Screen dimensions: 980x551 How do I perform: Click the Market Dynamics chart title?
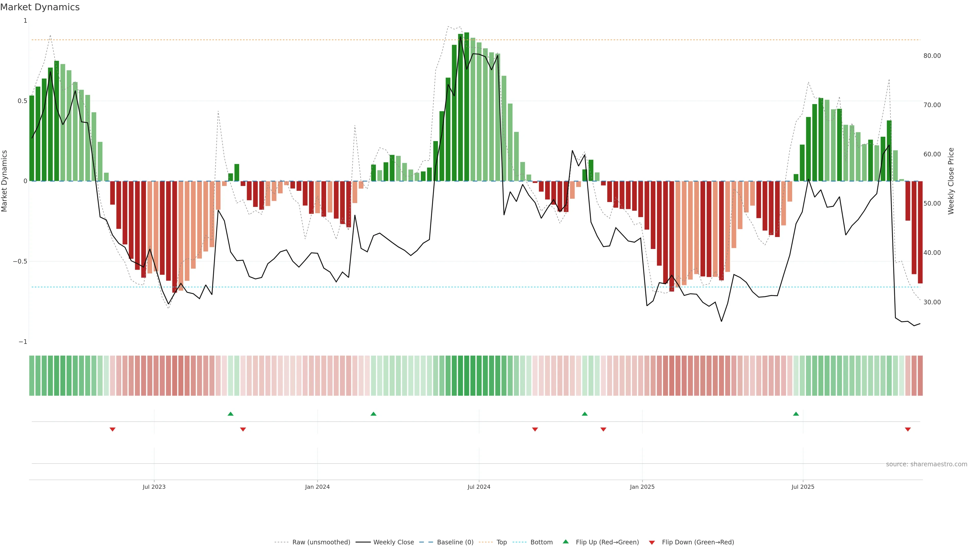tap(40, 7)
